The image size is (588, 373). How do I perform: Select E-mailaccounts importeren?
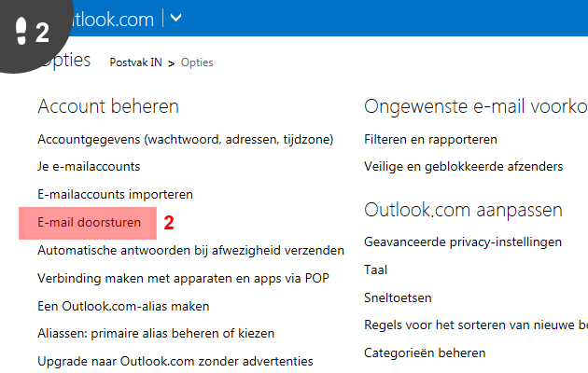point(115,194)
